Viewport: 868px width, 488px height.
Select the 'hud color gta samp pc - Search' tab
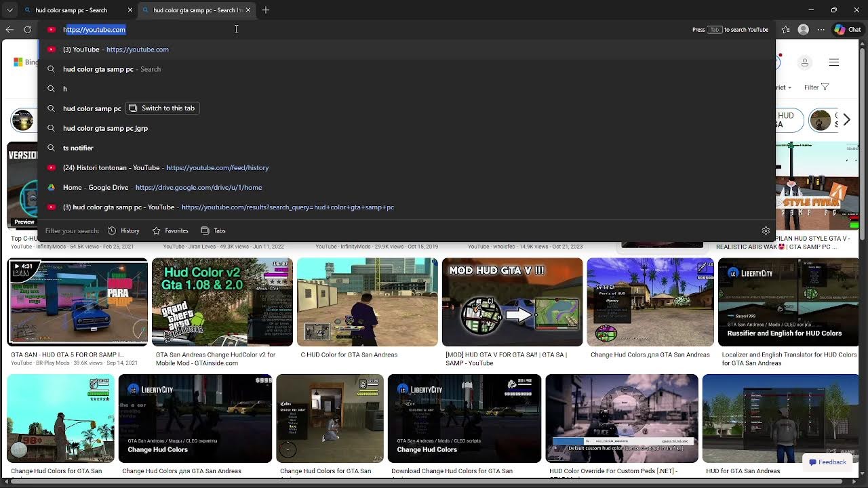click(x=197, y=10)
